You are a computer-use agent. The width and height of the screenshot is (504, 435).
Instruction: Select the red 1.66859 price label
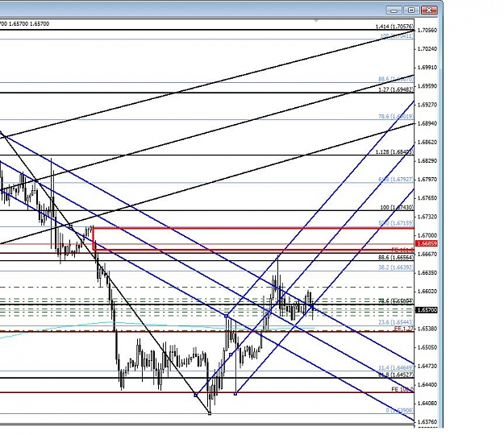coord(427,243)
